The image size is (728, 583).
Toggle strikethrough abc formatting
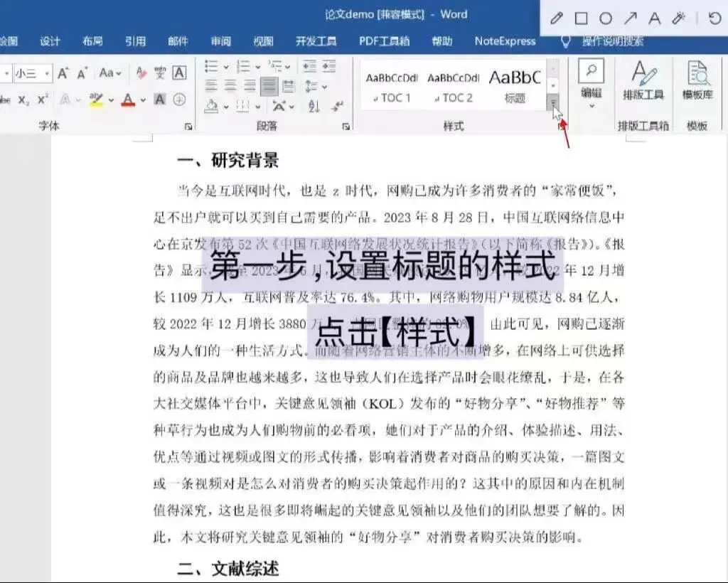click(x=5, y=100)
